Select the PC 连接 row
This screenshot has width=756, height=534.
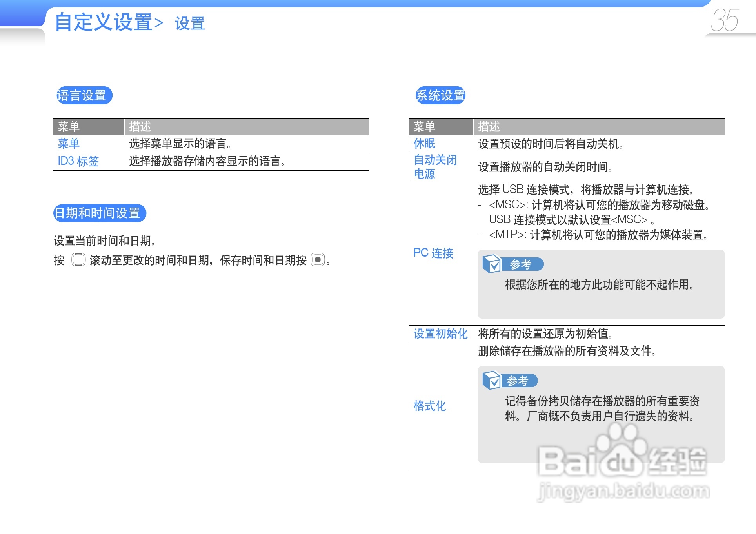point(433,253)
